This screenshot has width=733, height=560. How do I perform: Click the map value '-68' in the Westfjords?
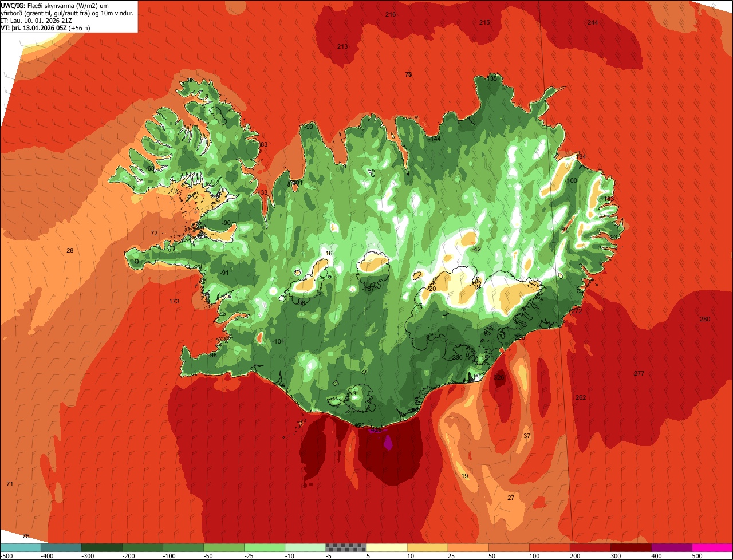pyautogui.click(x=151, y=169)
